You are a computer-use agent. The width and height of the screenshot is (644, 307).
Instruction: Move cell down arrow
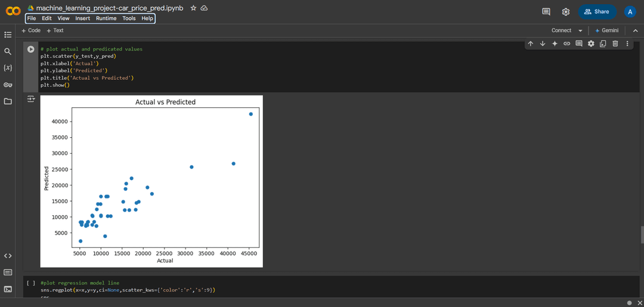[543, 44]
